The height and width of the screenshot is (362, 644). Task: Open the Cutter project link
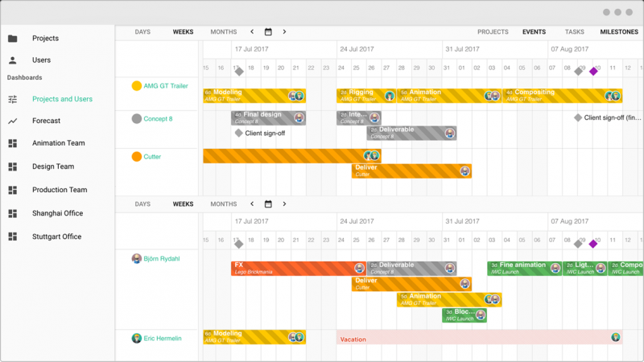(152, 156)
